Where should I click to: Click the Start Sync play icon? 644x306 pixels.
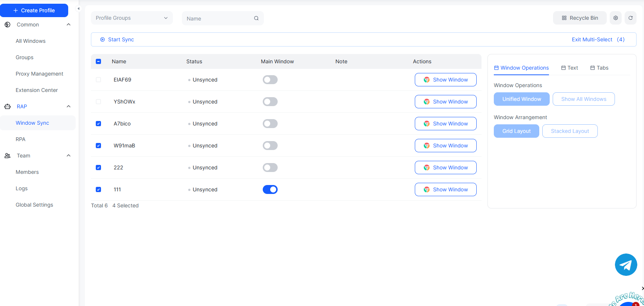[x=102, y=39]
